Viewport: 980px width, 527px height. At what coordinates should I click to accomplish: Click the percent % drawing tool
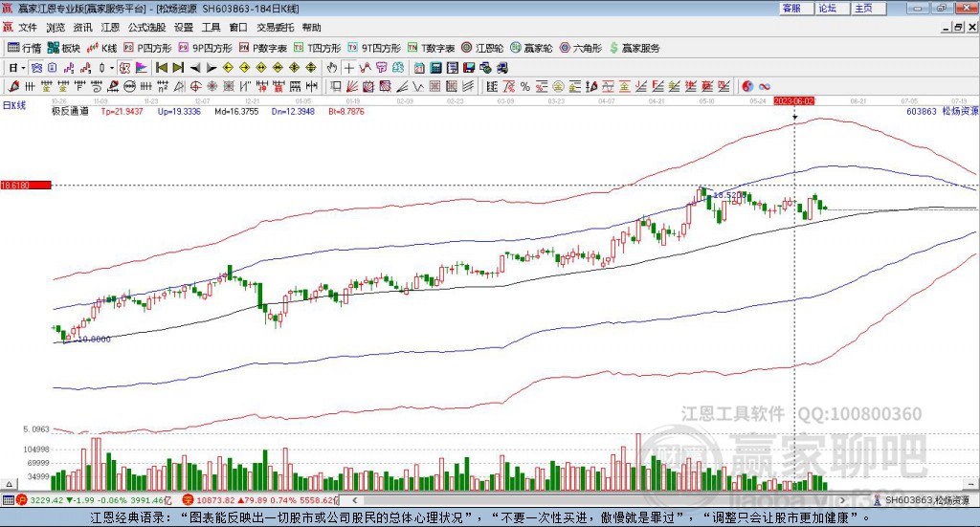pyautogui.click(x=525, y=86)
